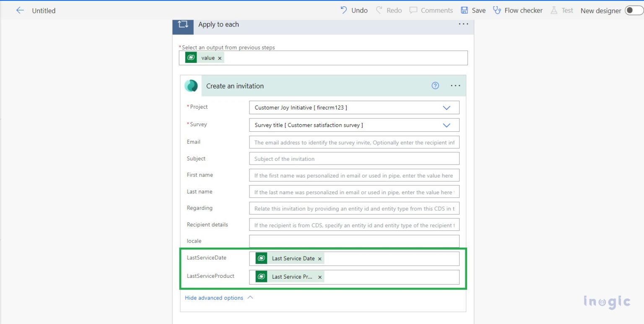
Task: Click the Redo icon
Action: [379, 10]
